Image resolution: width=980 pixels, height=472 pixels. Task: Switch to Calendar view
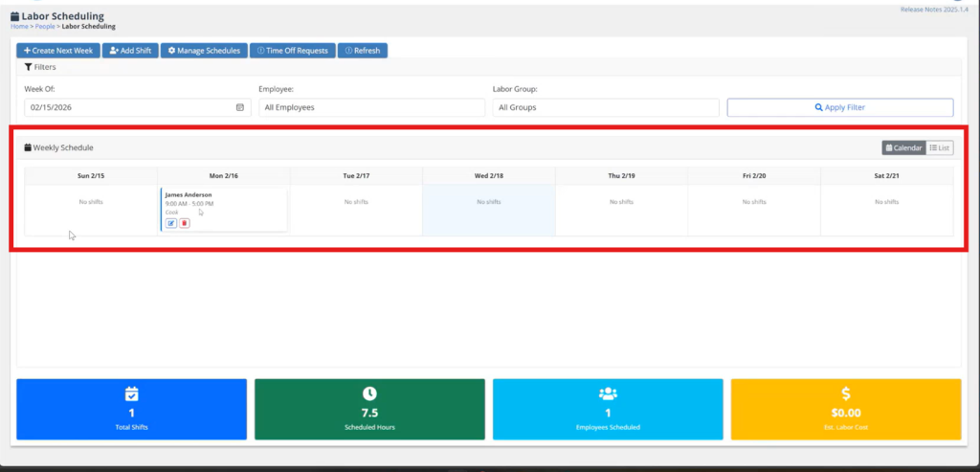[x=903, y=147]
